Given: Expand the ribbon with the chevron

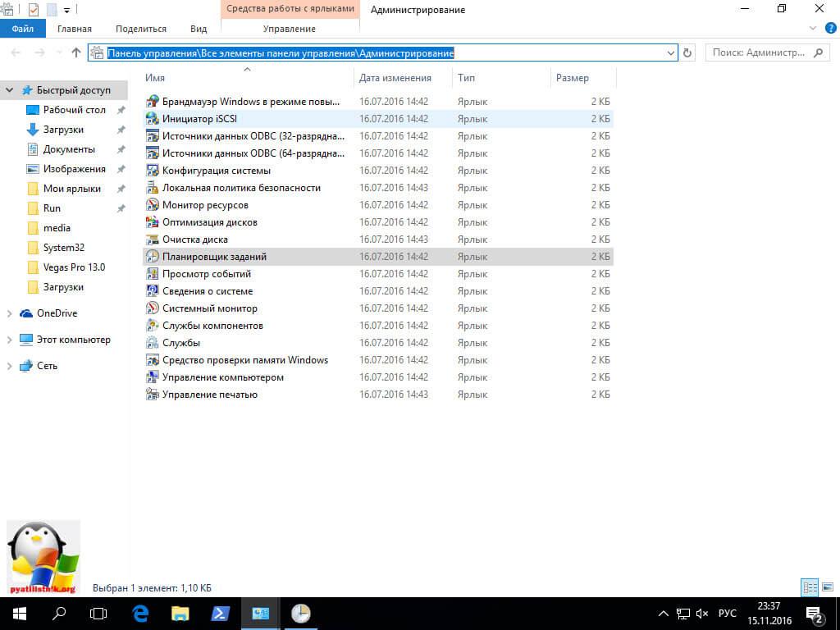Looking at the screenshot, I should click(x=813, y=29).
